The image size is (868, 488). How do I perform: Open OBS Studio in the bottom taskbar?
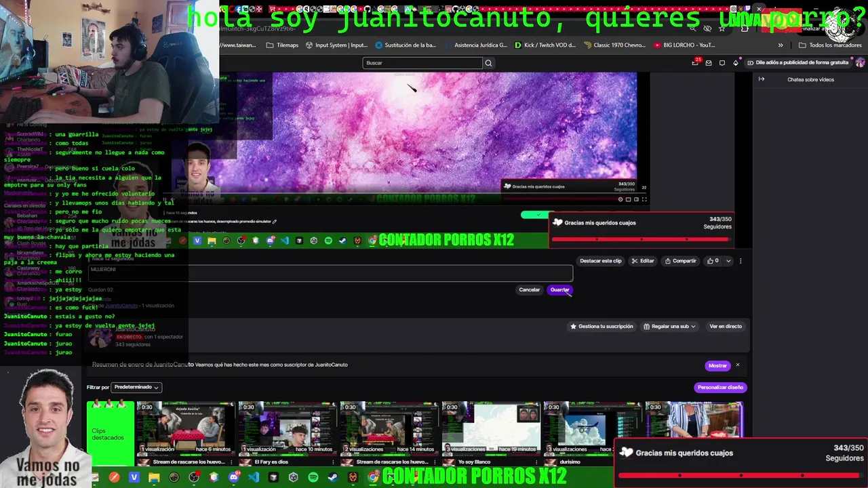click(194, 478)
